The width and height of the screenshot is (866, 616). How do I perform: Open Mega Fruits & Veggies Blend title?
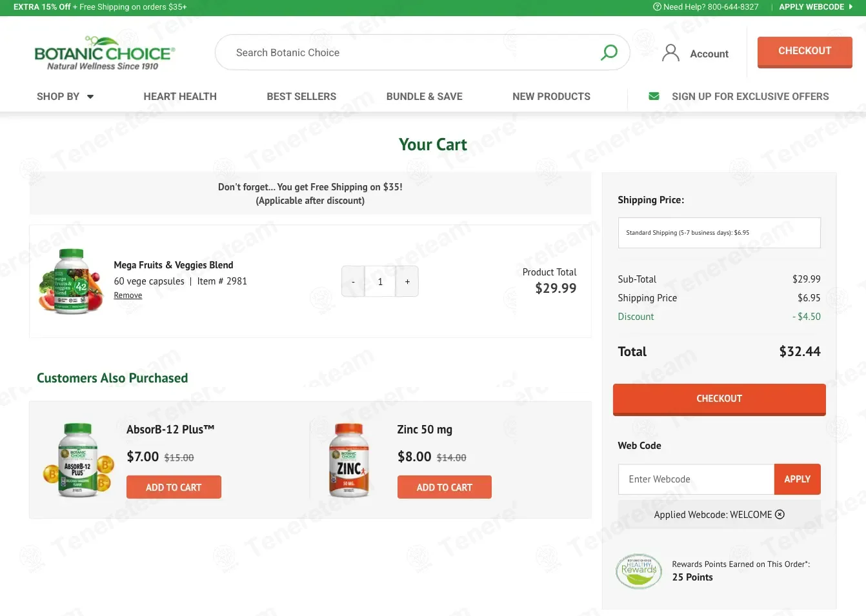coord(174,265)
